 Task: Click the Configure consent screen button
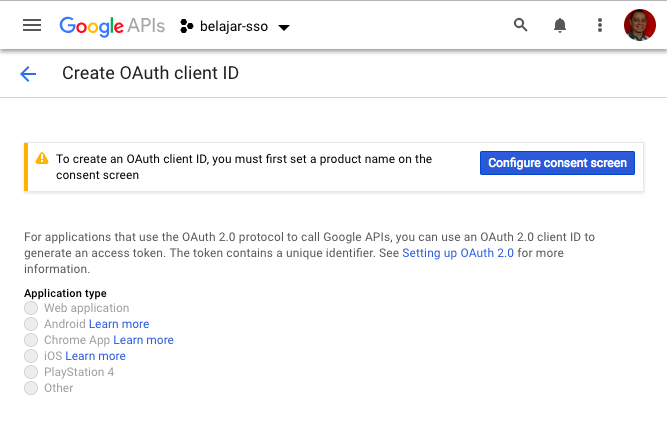pyautogui.click(x=557, y=163)
